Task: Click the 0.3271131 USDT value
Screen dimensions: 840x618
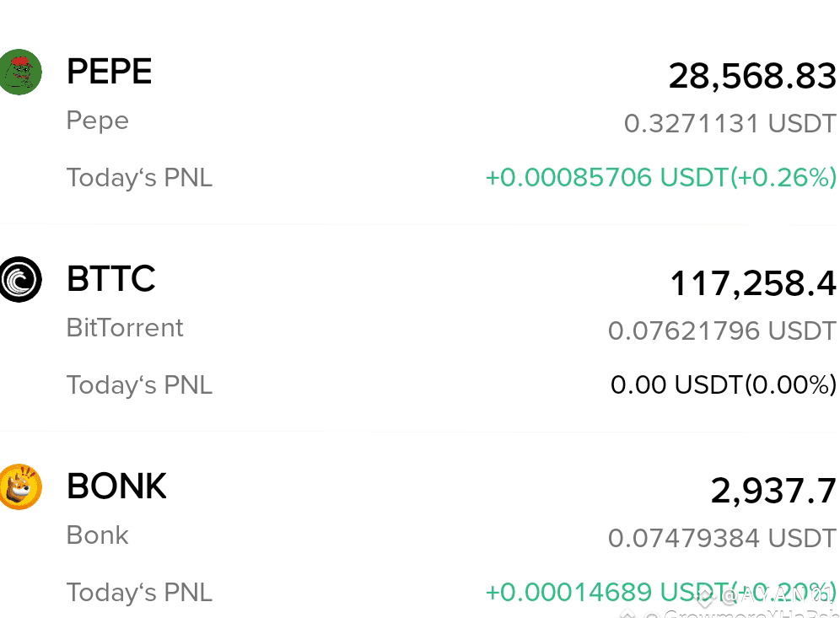Action: pyautogui.click(x=730, y=124)
